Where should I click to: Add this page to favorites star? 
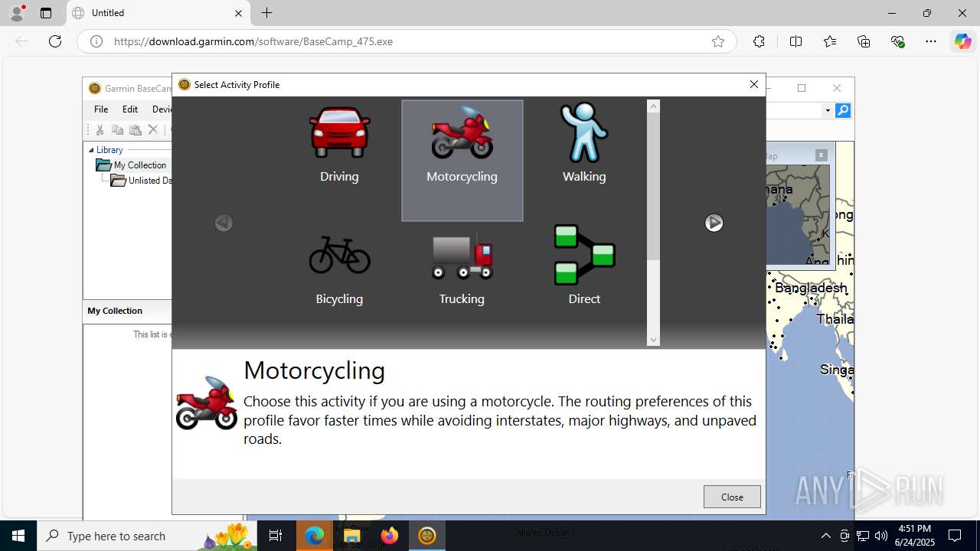(718, 41)
